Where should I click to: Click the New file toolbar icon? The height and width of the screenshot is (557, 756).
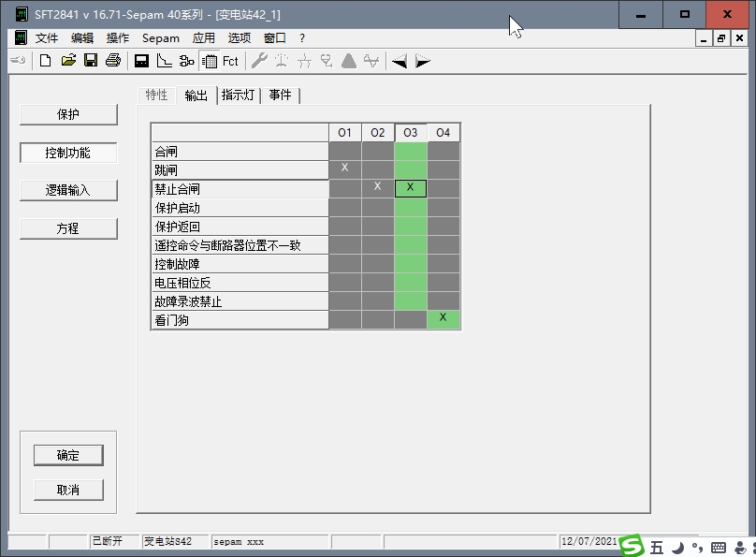(x=45, y=61)
